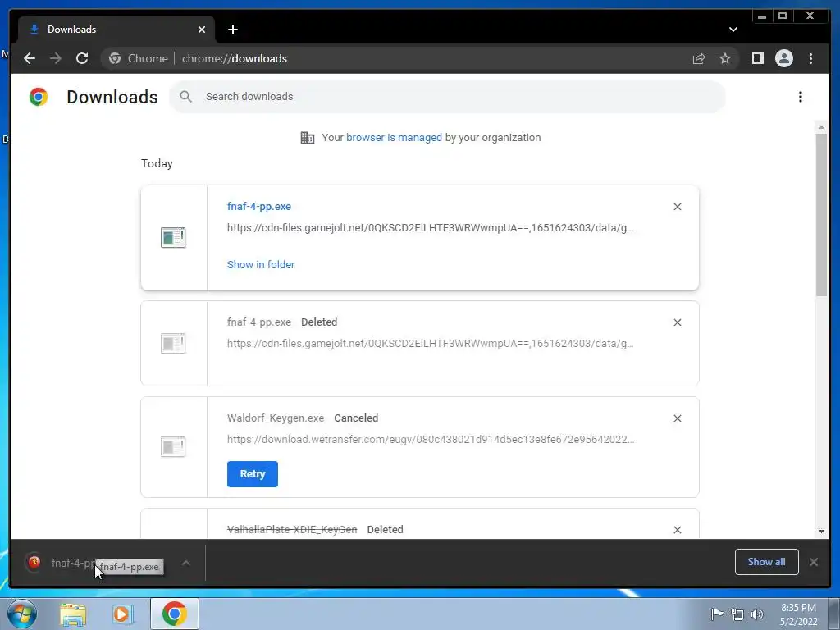
Task: Open Windows Explorer from taskbar
Action: 73,614
